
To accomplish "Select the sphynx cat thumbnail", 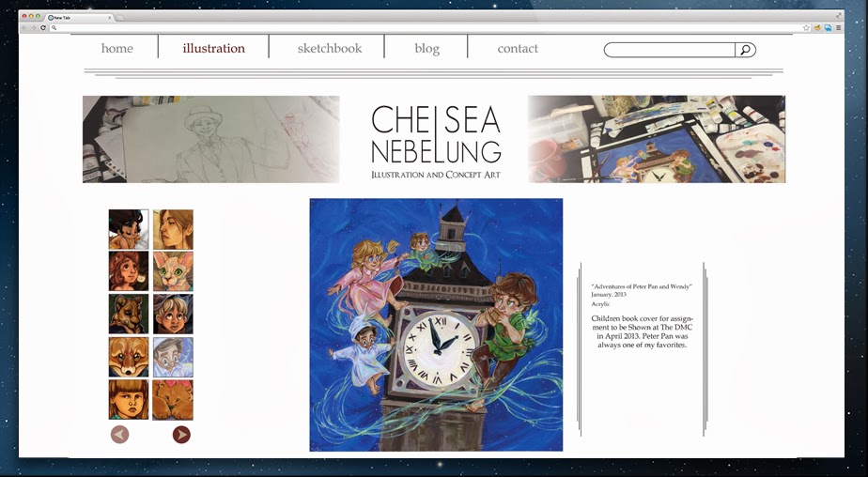I will (x=173, y=271).
